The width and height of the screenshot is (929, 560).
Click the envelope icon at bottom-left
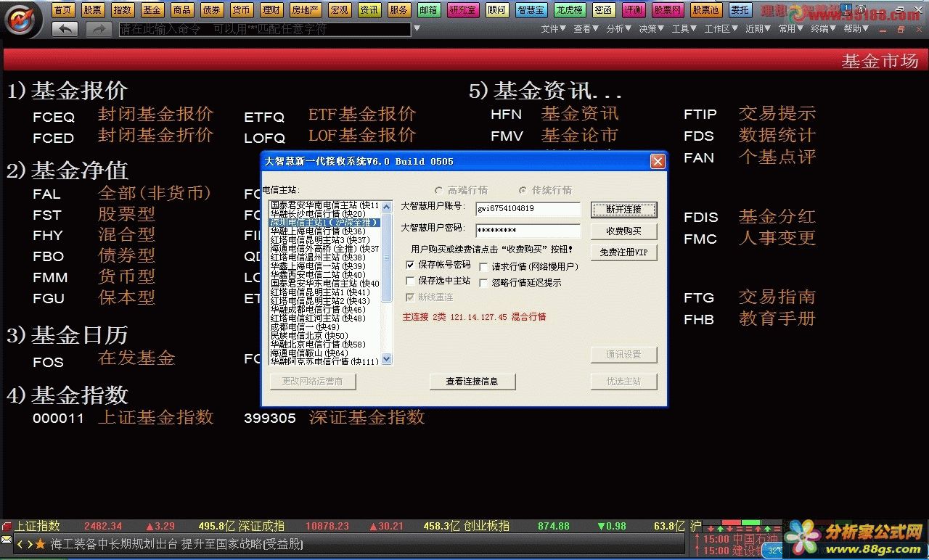pyautogui.click(x=7, y=540)
